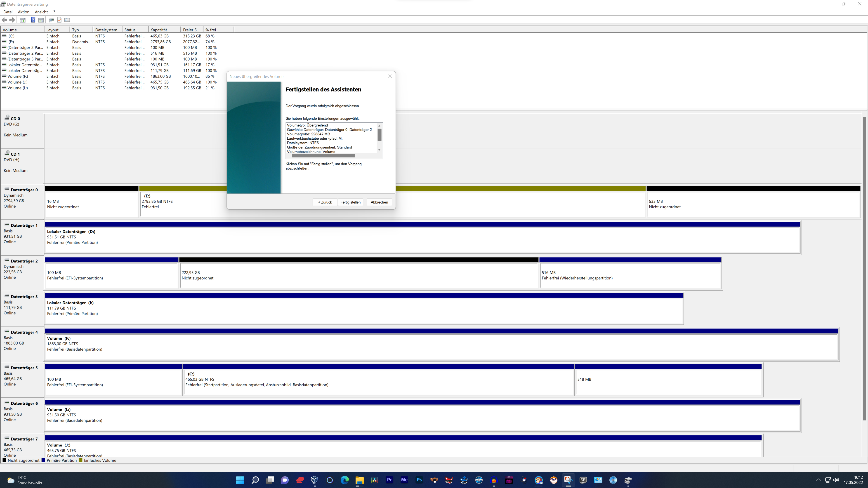Click the rescan disks toolbar icon
This screenshot has width=868, height=488.
pos(51,20)
